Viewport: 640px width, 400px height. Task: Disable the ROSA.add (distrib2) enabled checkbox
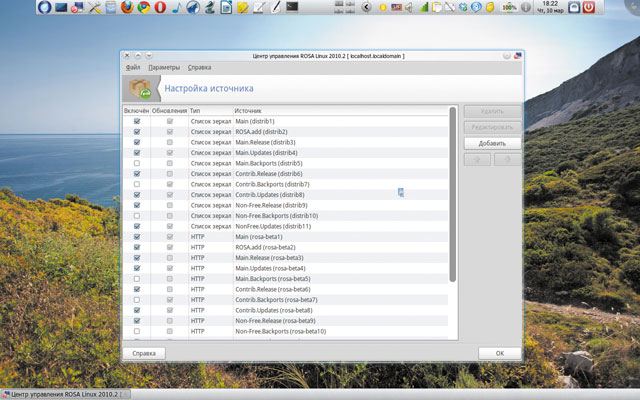[137, 132]
